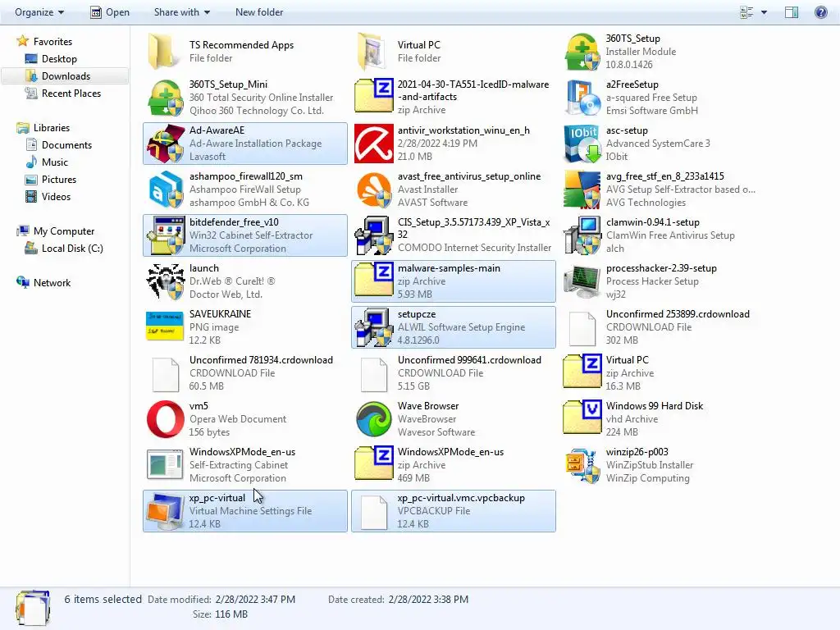Select vm5 Opera Web Document icon
This screenshot has width=840, height=630.
tap(166, 419)
